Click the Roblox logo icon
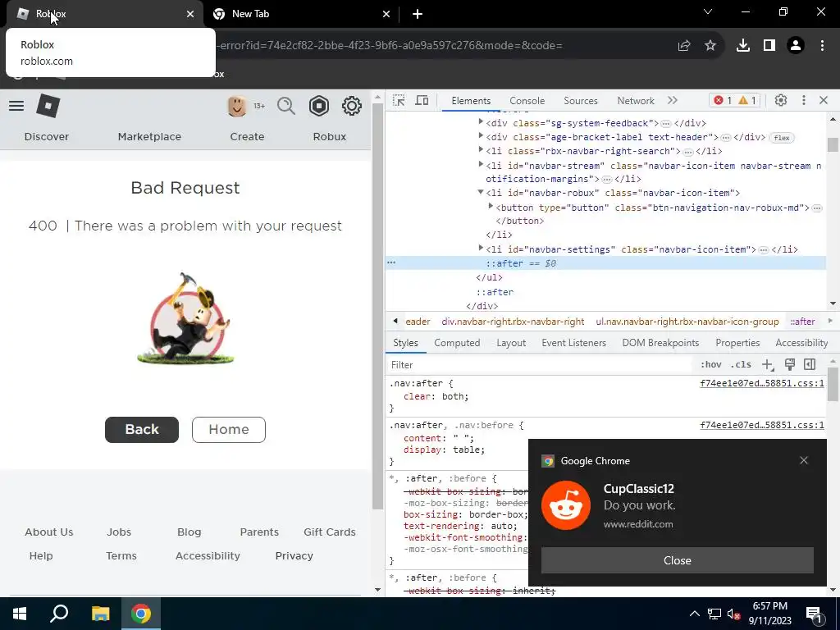840x630 pixels. [x=48, y=106]
